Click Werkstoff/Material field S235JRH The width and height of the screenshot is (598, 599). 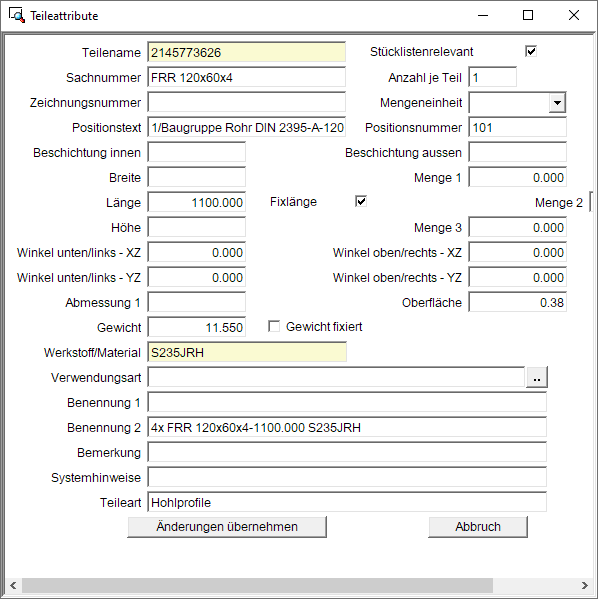247,353
